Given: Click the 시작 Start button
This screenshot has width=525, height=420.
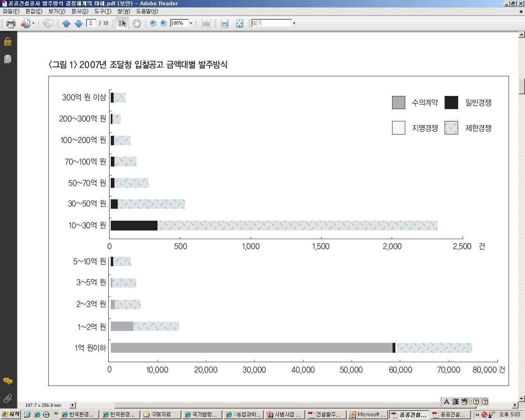Looking at the screenshot, I should pos(11,414).
